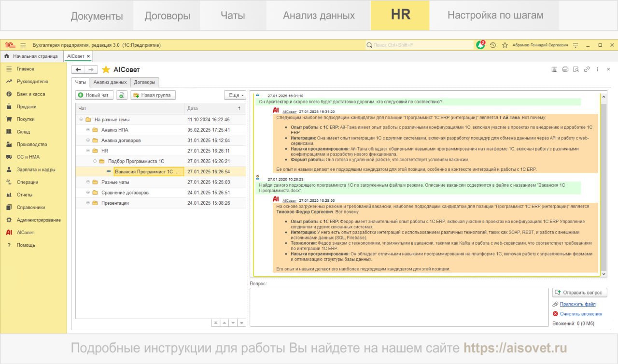Open Зарплата и кадры section
618x364 pixels.
point(36,169)
